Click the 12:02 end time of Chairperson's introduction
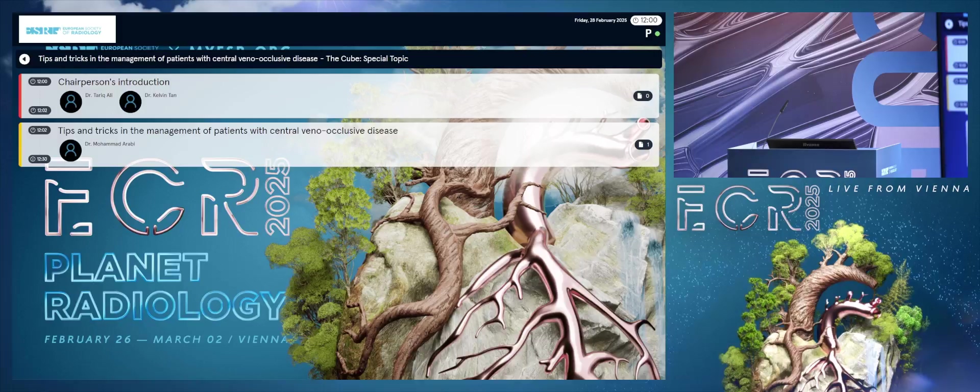980x392 pixels. coord(39,110)
